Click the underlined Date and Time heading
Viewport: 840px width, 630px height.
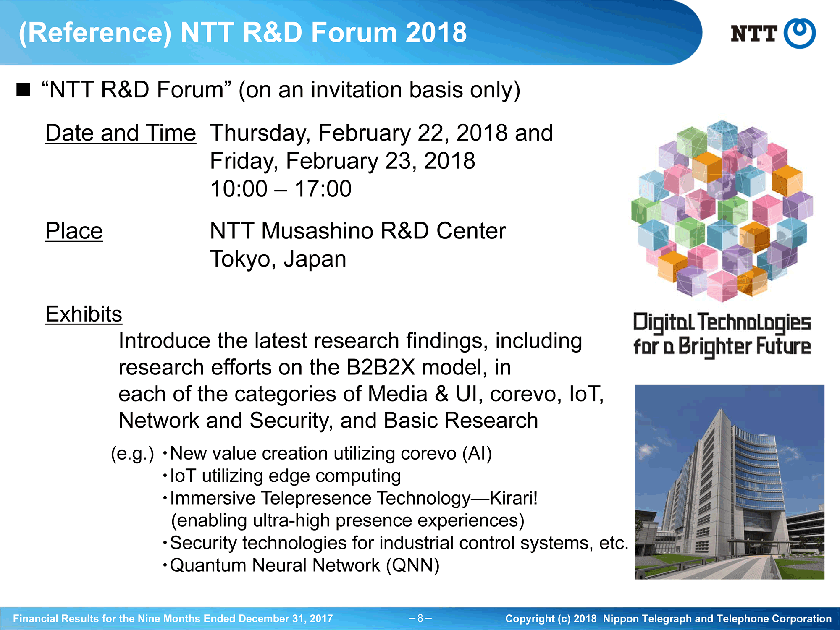121,133
